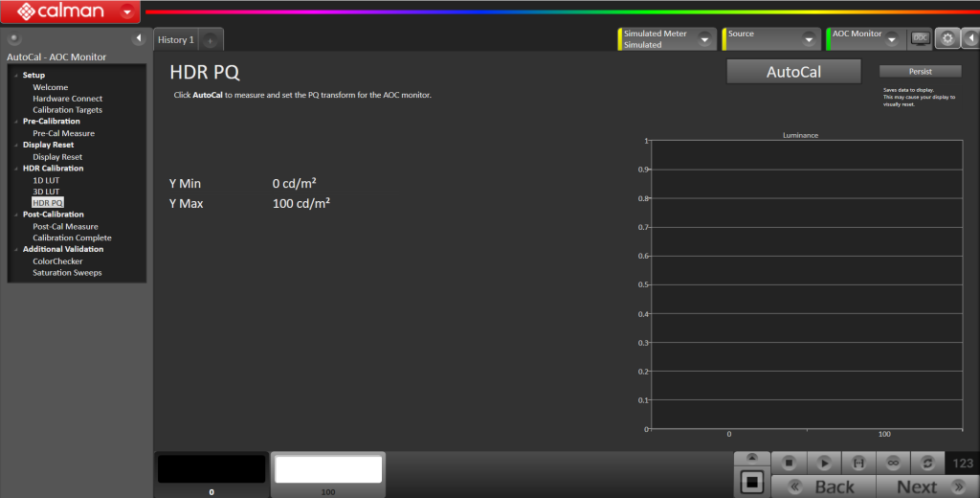Click the Luminance chart area
This screenshot has width=980, height=498.
click(806, 284)
